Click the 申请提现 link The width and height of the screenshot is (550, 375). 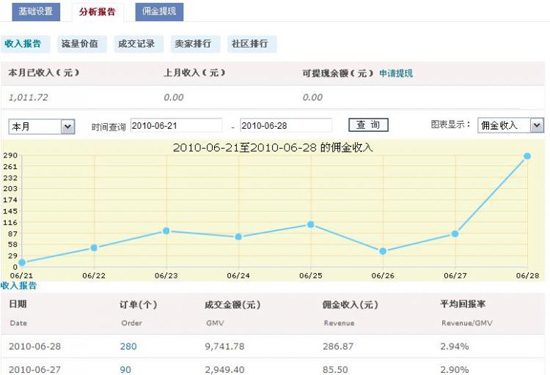pos(396,73)
